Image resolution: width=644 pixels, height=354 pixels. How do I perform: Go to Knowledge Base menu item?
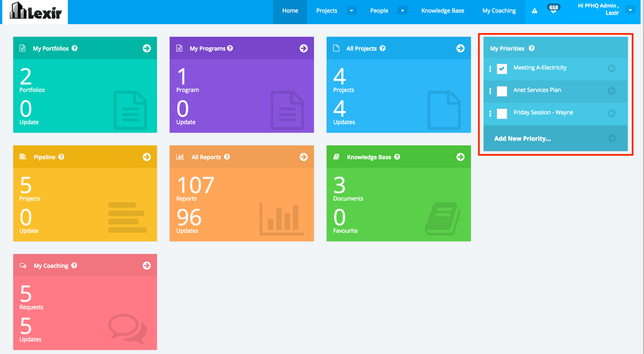tap(442, 11)
